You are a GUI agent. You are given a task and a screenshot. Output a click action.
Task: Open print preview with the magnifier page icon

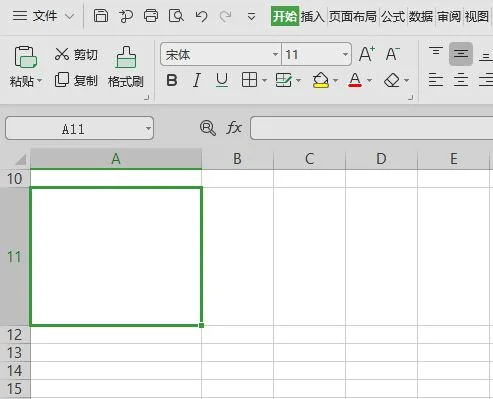pos(176,16)
